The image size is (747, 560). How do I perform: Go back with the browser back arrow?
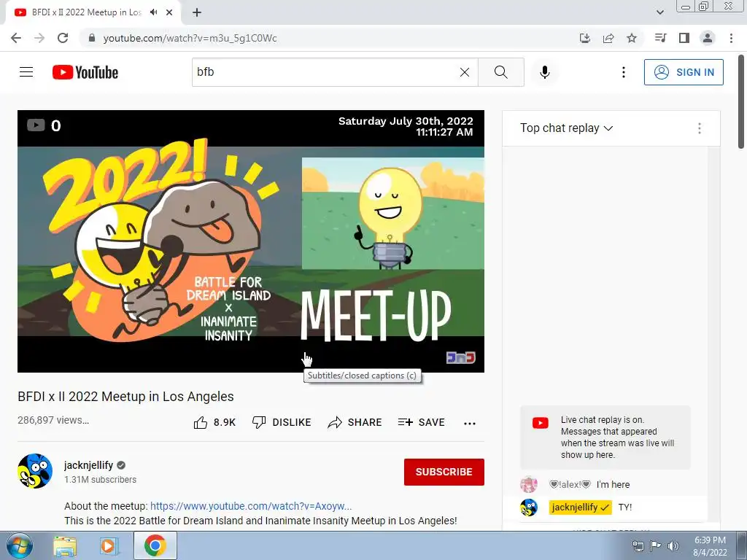(x=16, y=38)
